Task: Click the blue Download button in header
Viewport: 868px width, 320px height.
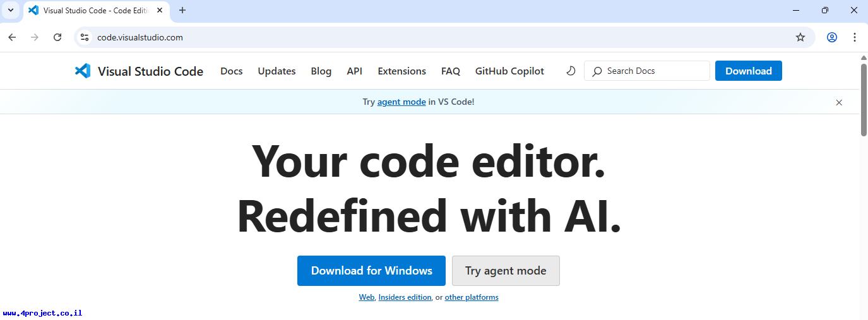Action: pyautogui.click(x=749, y=71)
